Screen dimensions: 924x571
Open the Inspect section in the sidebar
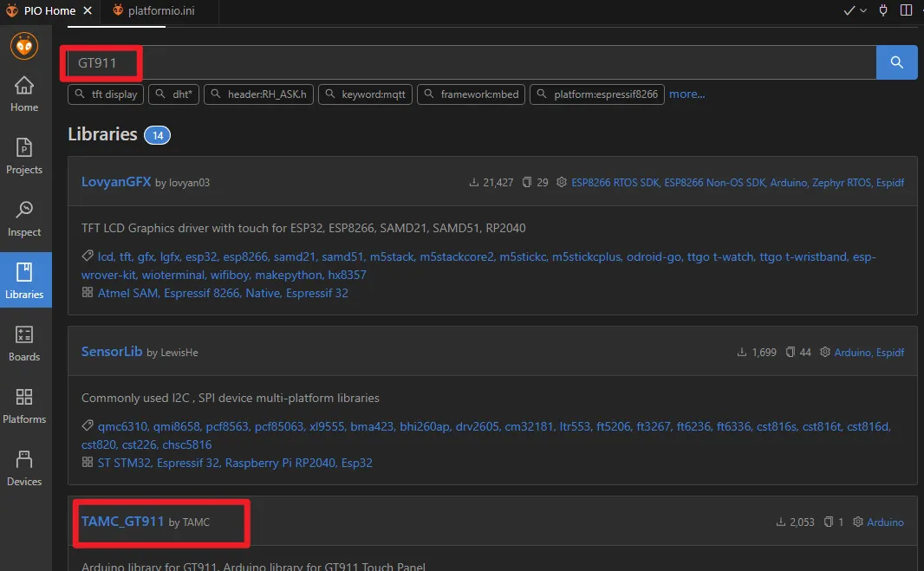(24, 218)
